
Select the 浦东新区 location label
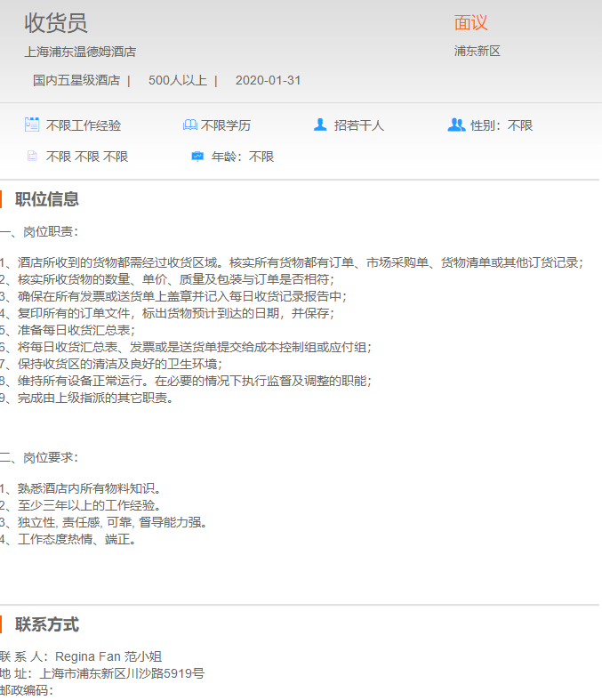(x=478, y=52)
